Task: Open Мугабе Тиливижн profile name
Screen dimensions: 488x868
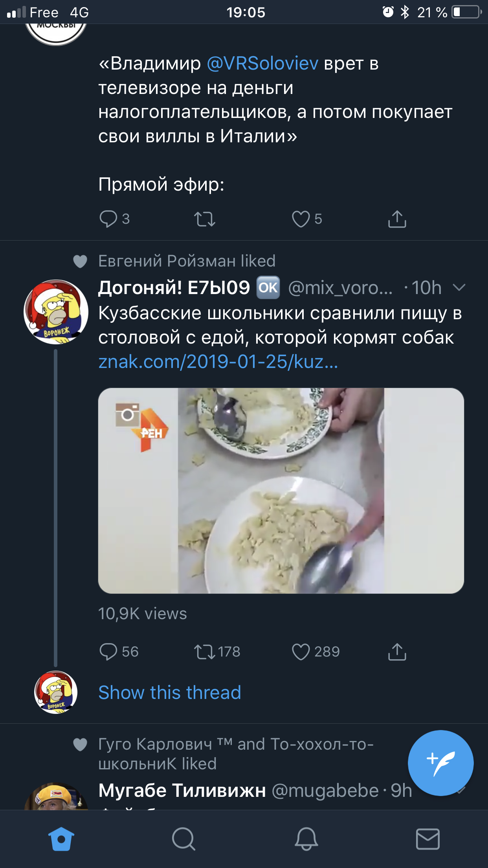Action: coord(182,791)
